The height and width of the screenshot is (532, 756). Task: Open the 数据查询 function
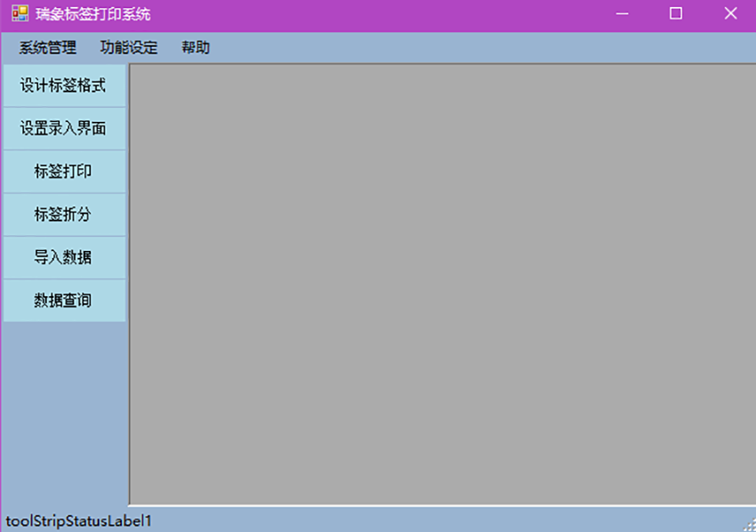tap(63, 301)
